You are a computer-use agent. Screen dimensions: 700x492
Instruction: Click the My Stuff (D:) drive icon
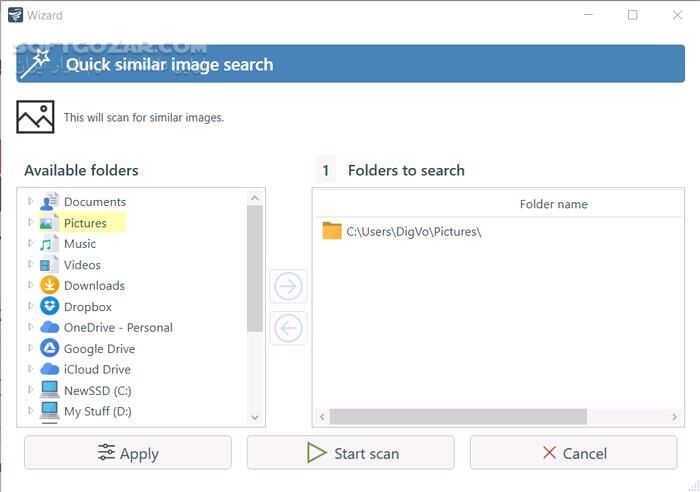(x=49, y=410)
